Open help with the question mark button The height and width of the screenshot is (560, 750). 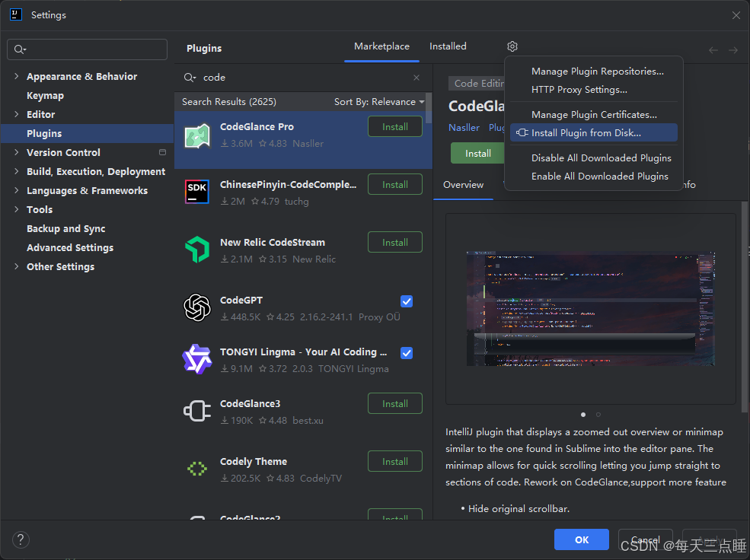(21, 540)
